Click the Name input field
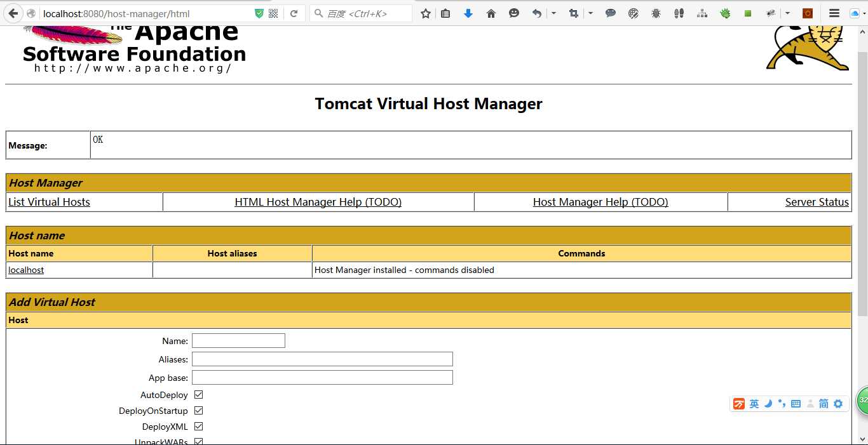 [238, 341]
